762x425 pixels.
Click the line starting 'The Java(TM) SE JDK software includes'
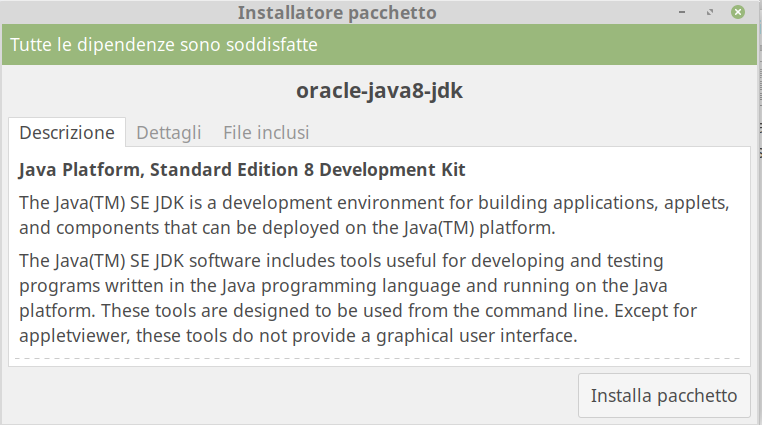click(x=341, y=261)
